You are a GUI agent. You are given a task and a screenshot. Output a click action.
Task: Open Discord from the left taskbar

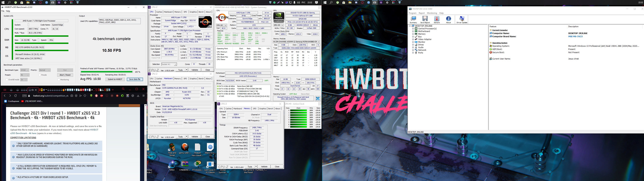(x=34, y=3)
